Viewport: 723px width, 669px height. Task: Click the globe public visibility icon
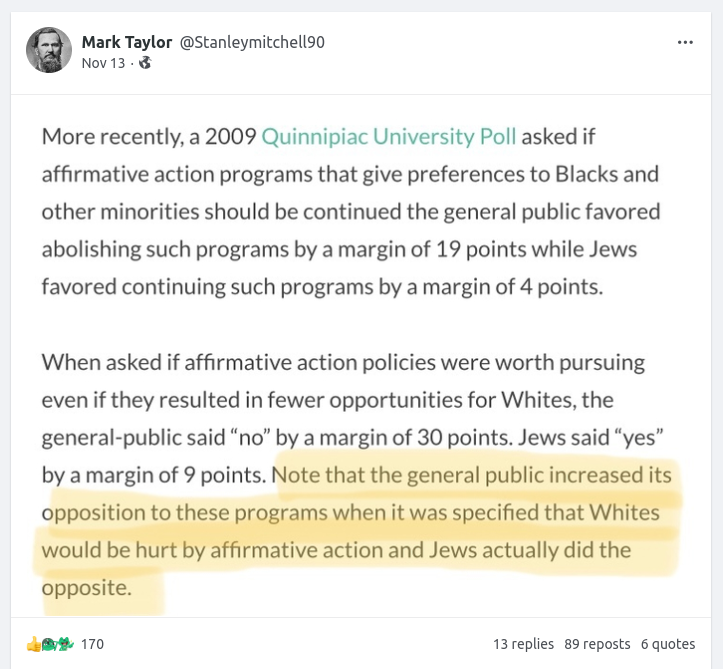tap(145, 62)
